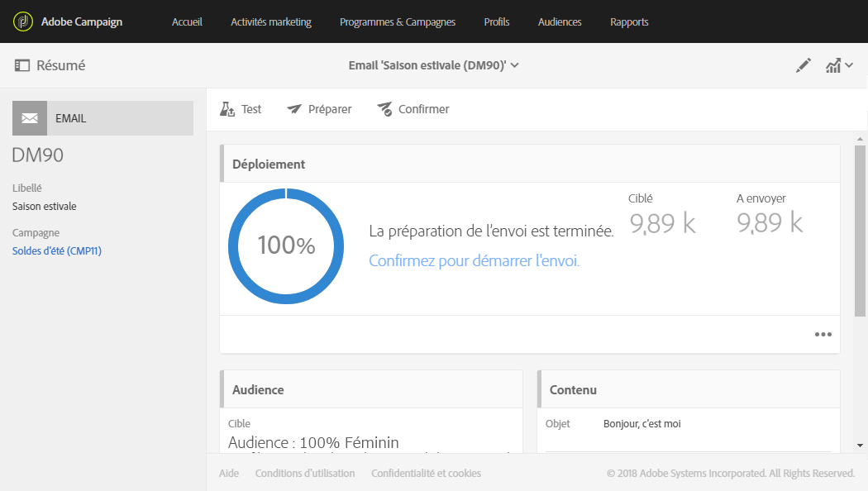868x491 pixels.
Task: Click the Test button label
Action: pyautogui.click(x=251, y=109)
